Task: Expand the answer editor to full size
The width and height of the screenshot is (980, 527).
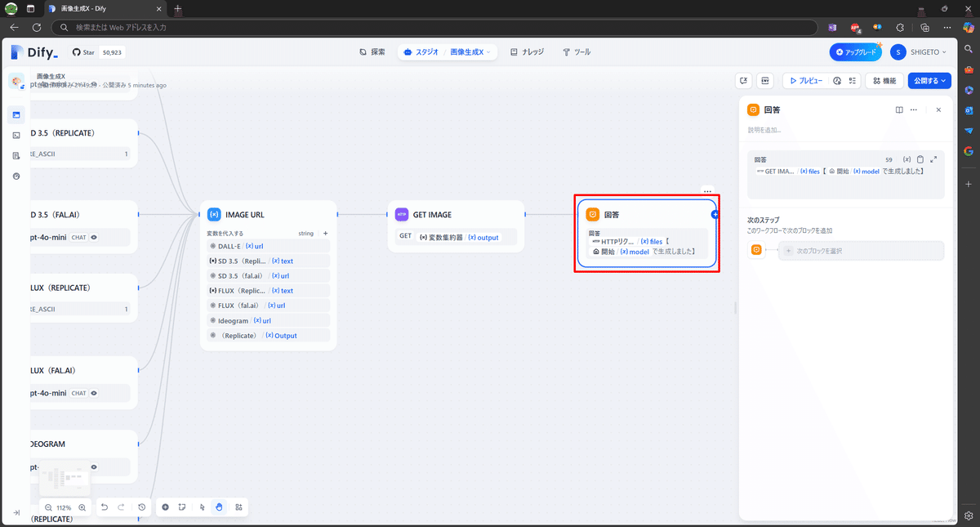Action: pyautogui.click(x=933, y=159)
